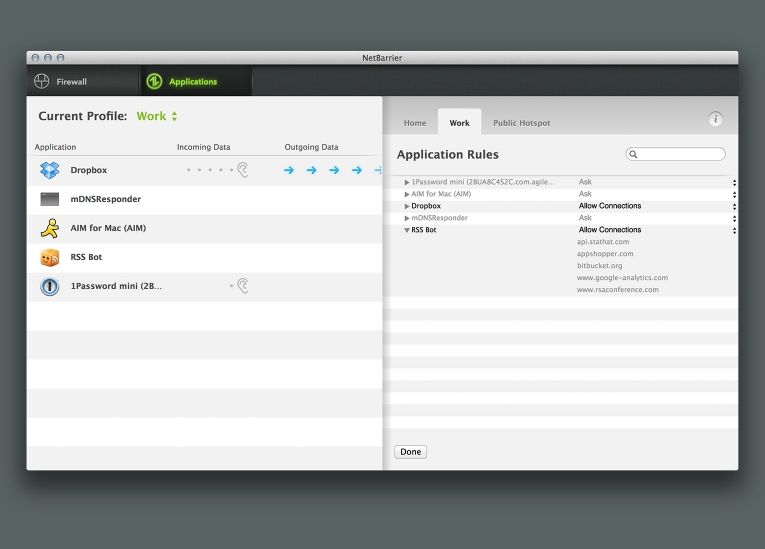Switch to the Public Hotspot tab

[x=522, y=123]
